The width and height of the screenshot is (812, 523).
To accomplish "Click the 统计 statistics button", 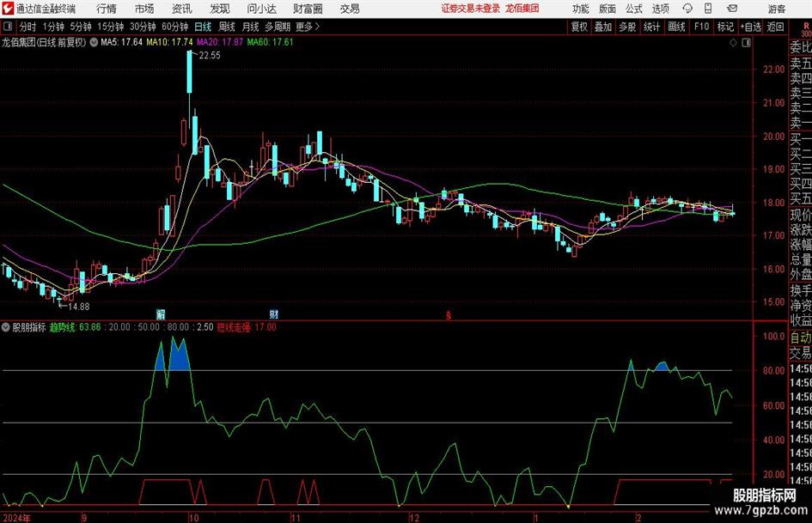I will [652, 27].
